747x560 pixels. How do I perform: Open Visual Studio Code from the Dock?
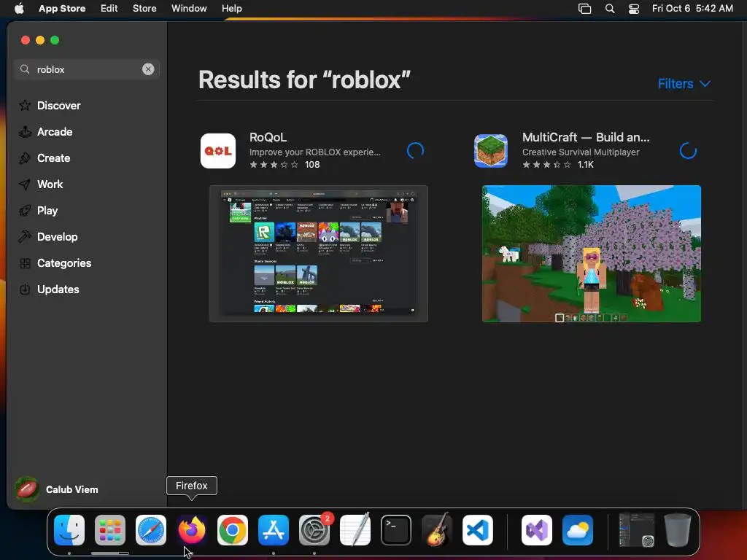point(478,530)
